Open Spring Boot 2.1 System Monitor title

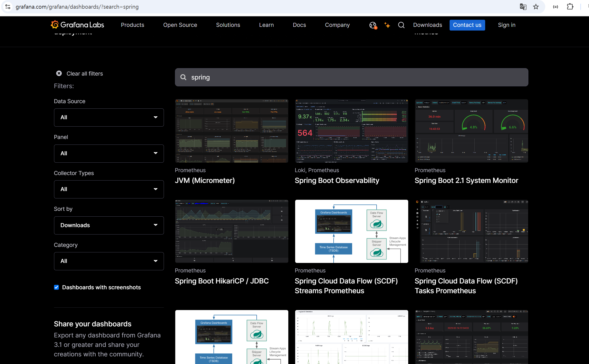[x=466, y=181]
